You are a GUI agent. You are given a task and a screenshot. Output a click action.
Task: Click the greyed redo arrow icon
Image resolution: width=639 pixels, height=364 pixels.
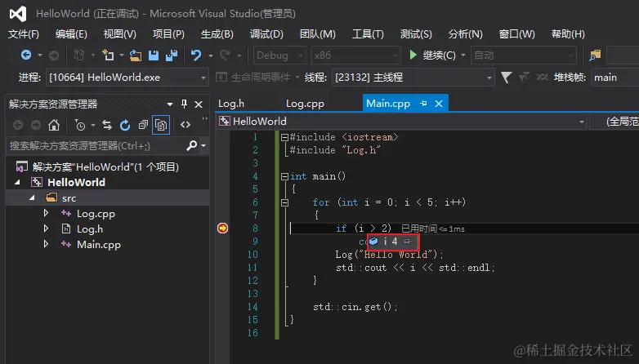pyautogui.click(x=225, y=55)
